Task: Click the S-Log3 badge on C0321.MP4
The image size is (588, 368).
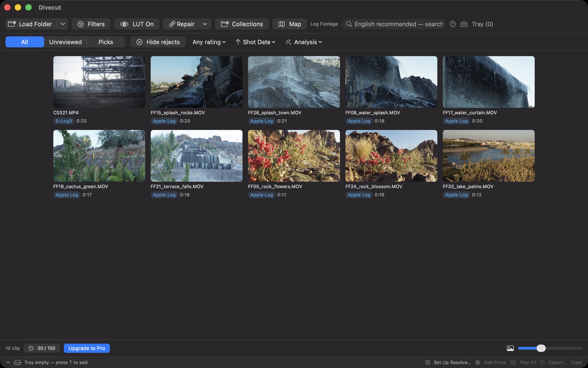Action: point(64,121)
